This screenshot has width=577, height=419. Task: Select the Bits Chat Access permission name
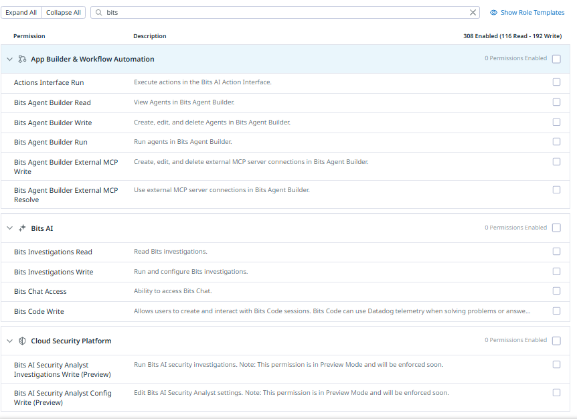point(40,292)
